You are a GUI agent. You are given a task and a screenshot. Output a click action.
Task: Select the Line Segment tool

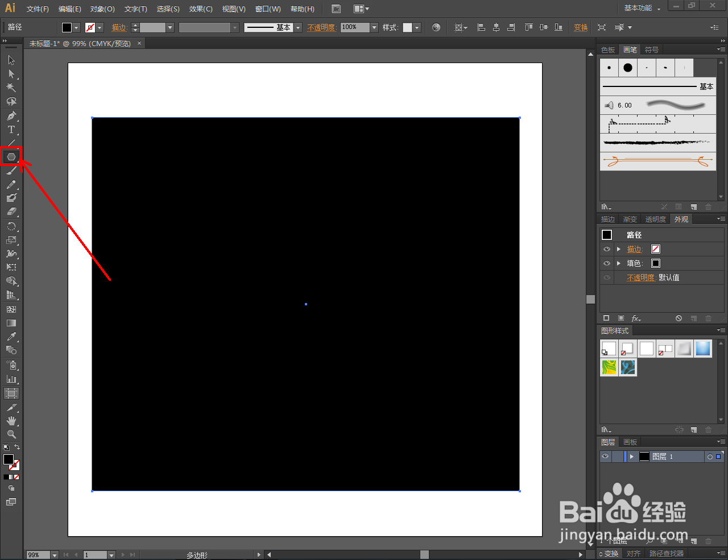(x=11, y=143)
